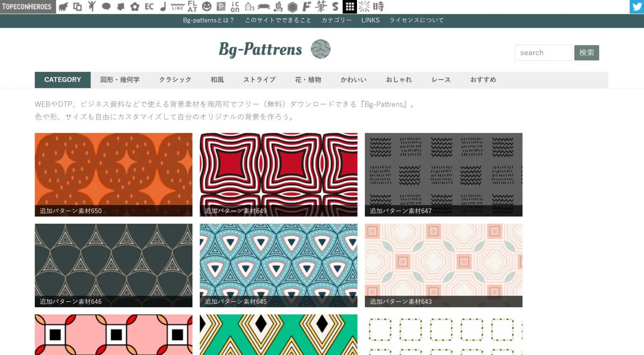644x355 pixels.
Task: Click the speech bubble icon
Action: (106, 7)
